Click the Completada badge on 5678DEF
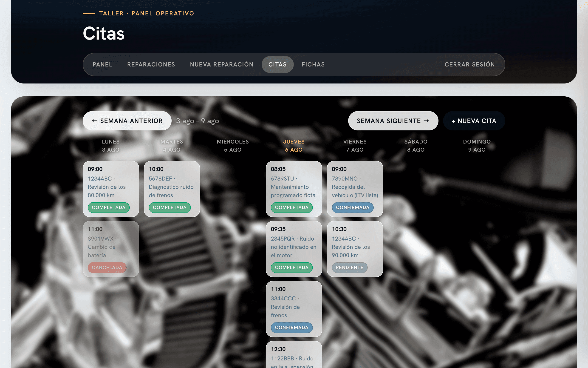 pyautogui.click(x=170, y=207)
